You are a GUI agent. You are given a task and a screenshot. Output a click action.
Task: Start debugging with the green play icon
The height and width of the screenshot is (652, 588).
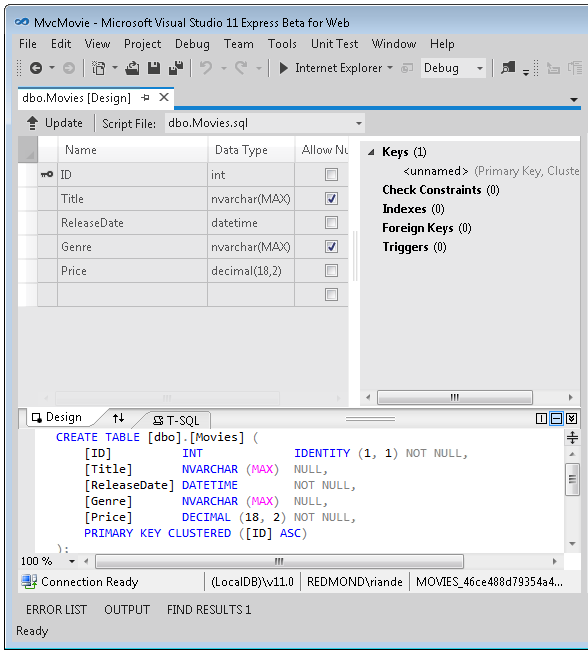pyautogui.click(x=284, y=68)
